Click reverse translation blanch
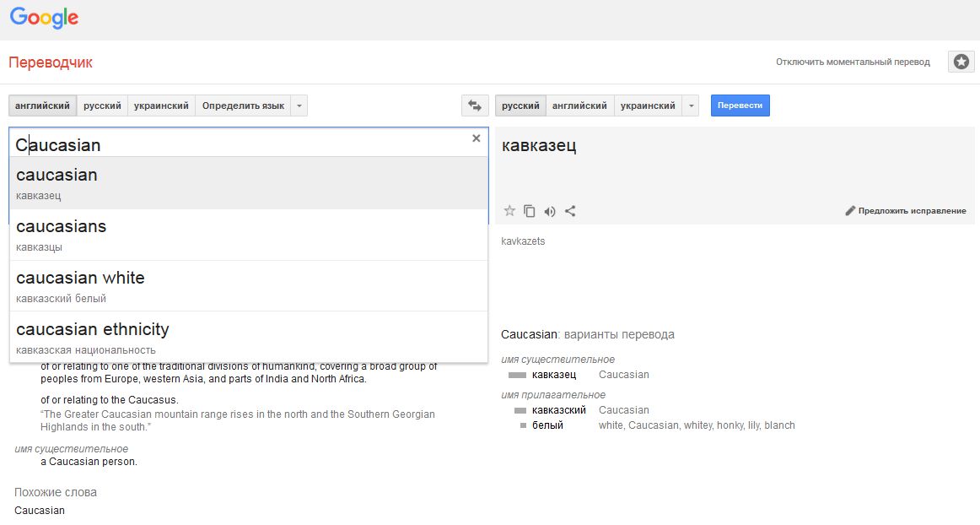Viewport: 980px width, 525px height. pyautogui.click(x=779, y=425)
